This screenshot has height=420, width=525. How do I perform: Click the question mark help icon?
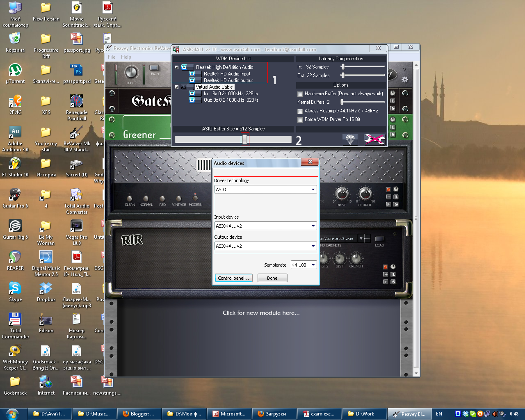tap(405, 70)
